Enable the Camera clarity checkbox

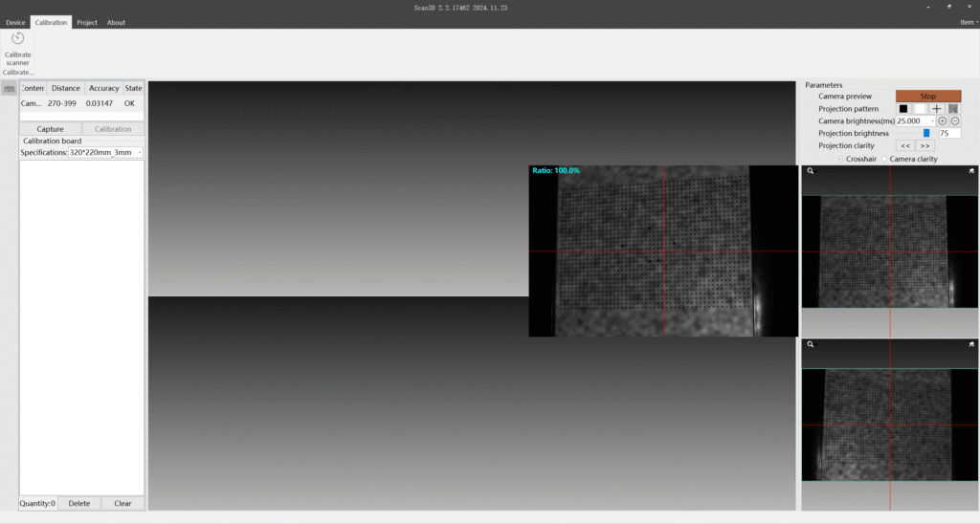coord(885,159)
